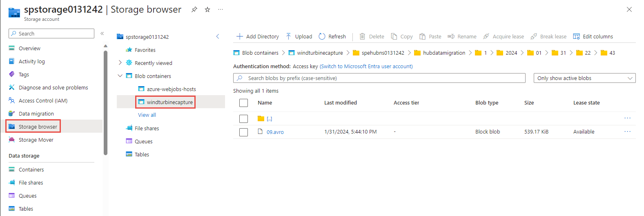Open File shares in left menu
Viewport: 644px width, 216px height.
pos(31,183)
